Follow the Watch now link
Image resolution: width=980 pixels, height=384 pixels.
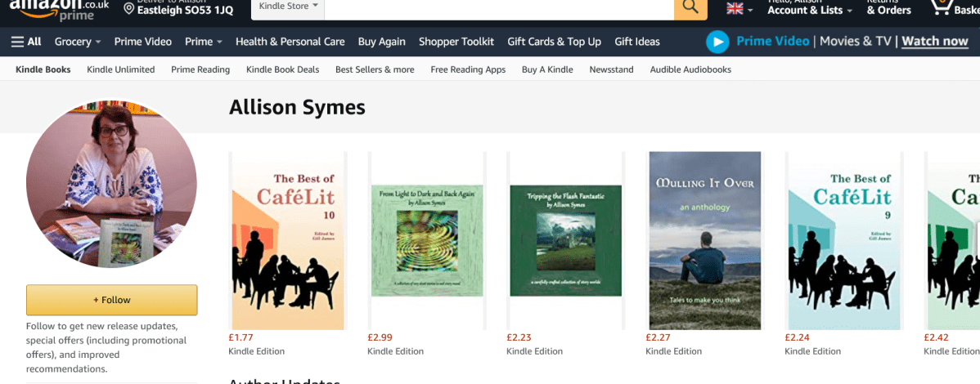(935, 42)
